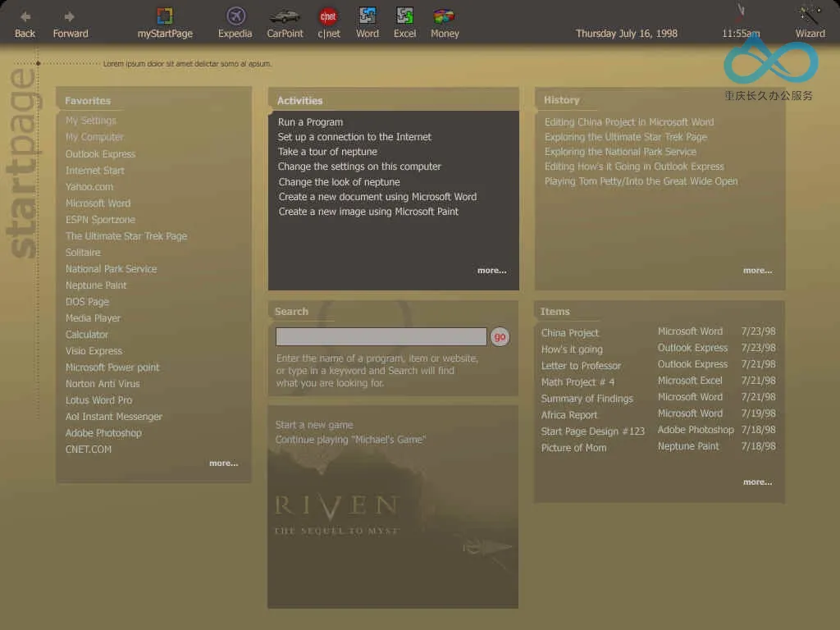
Task: Open Aol Instant Messenger favorite
Action: [x=113, y=417]
